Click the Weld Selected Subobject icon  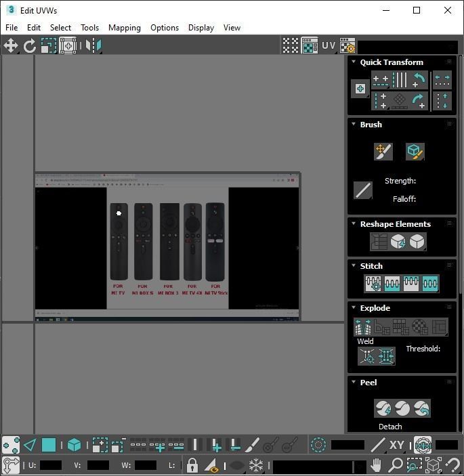coord(386,355)
